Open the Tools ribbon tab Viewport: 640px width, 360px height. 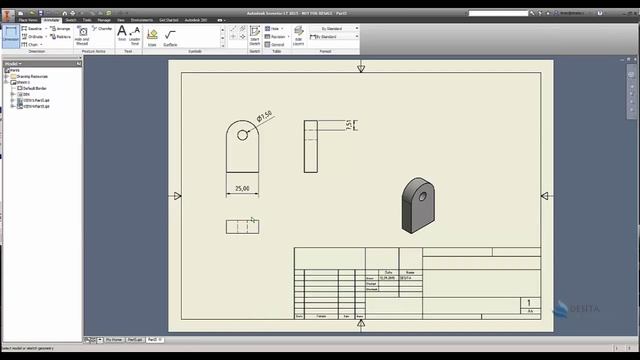pos(87,20)
